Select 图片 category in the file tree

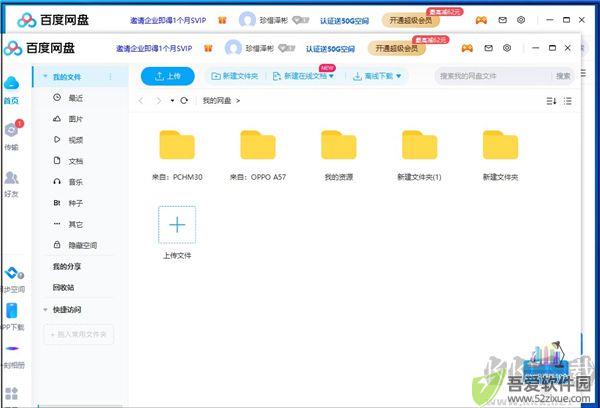tap(75, 119)
